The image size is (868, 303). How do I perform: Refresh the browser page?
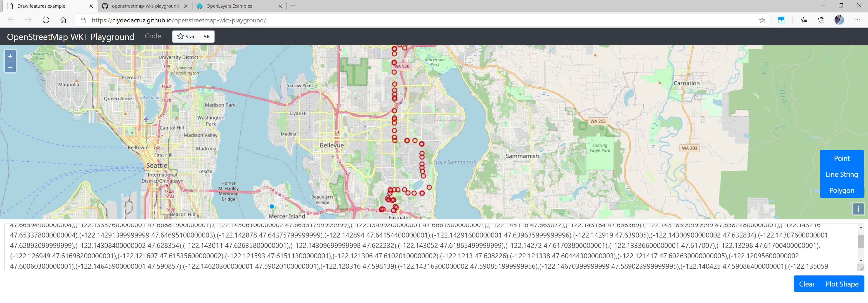[x=46, y=20]
